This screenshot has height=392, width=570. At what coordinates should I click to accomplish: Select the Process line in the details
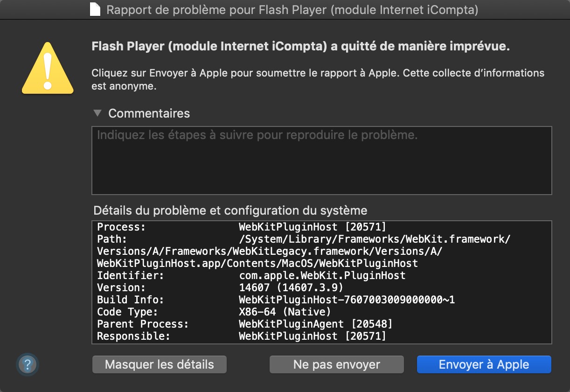[x=242, y=227]
